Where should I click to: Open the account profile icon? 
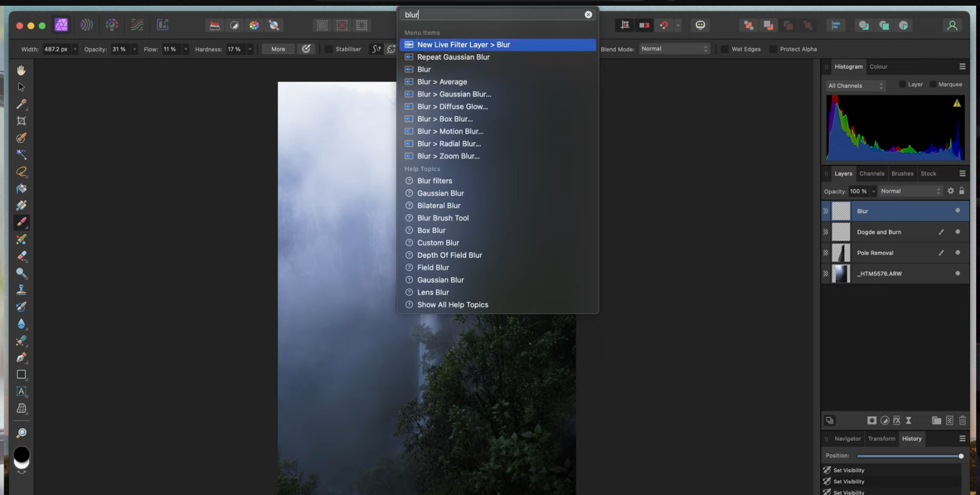pyautogui.click(x=952, y=25)
